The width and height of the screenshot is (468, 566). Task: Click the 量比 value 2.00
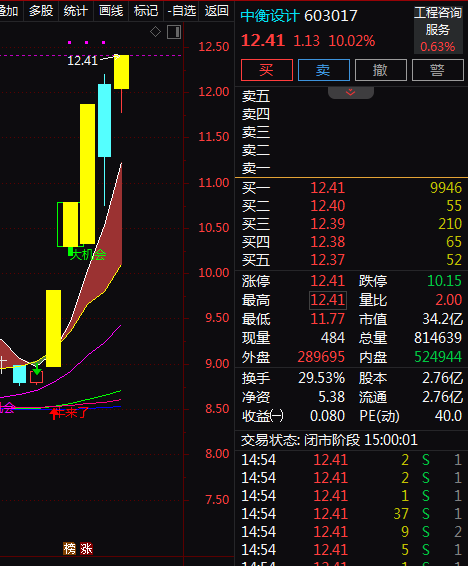[x=449, y=300]
